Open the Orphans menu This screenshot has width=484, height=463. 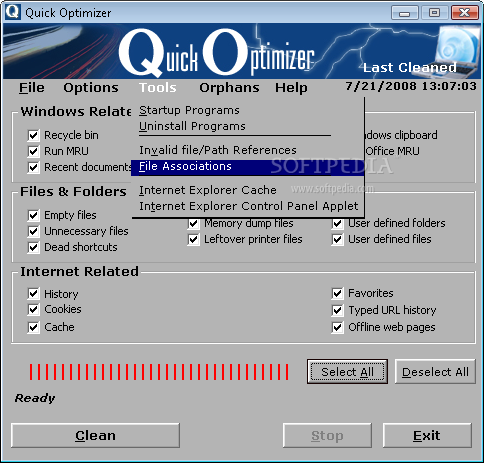click(229, 88)
